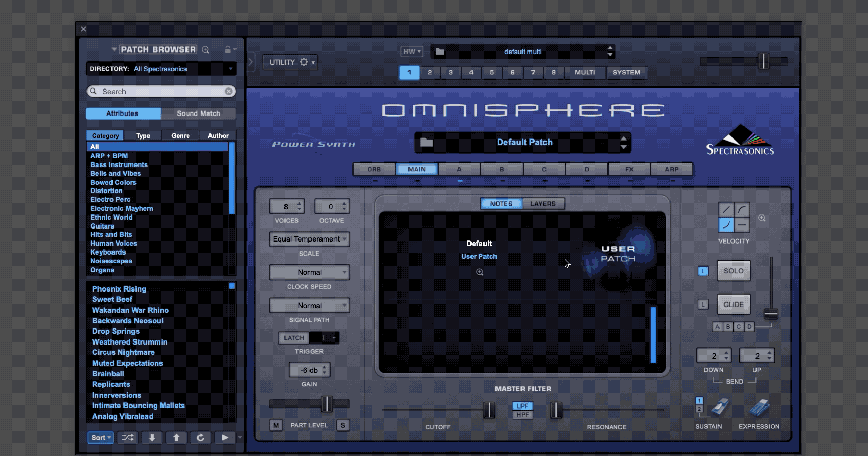Image resolution: width=868 pixels, height=456 pixels.
Task: Click the patch Search input field
Action: [x=162, y=91]
